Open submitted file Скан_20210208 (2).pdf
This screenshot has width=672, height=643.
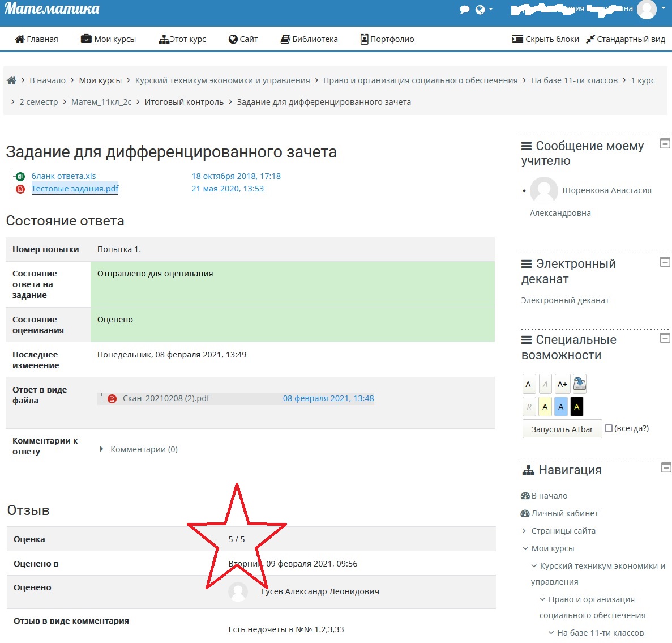click(x=166, y=398)
